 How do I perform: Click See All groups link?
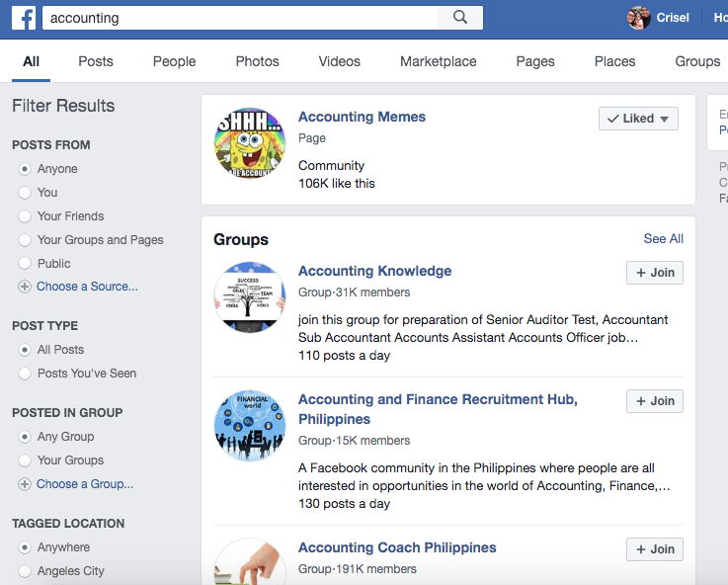(x=664, y=238)
